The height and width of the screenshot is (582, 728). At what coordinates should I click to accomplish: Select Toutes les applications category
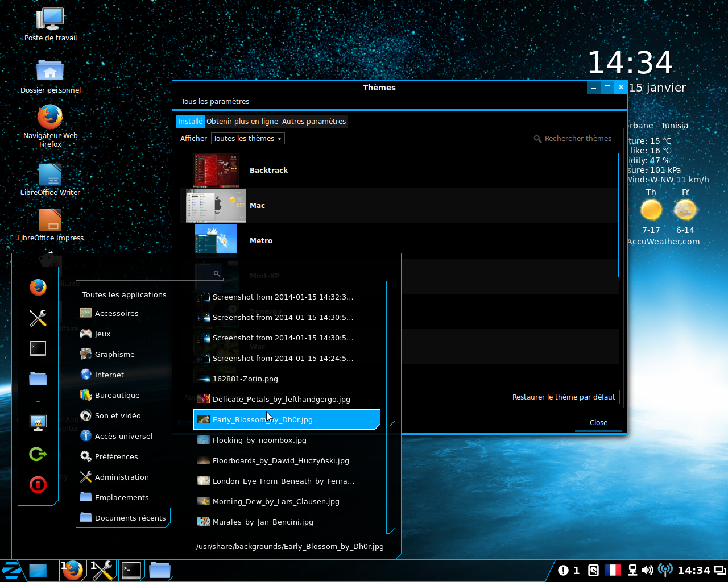pos(124,295)
